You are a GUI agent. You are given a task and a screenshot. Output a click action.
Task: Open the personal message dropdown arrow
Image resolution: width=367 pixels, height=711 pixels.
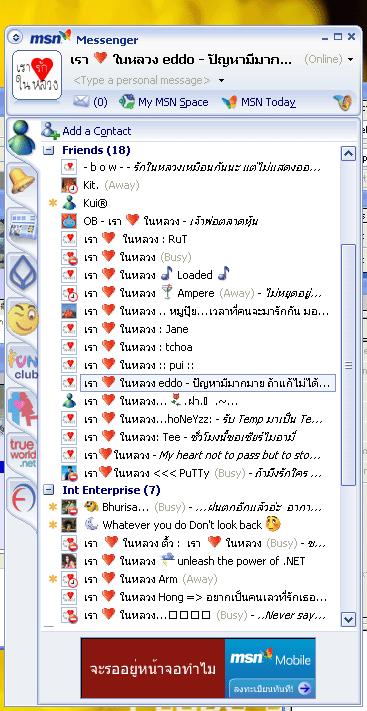point(221,81)
